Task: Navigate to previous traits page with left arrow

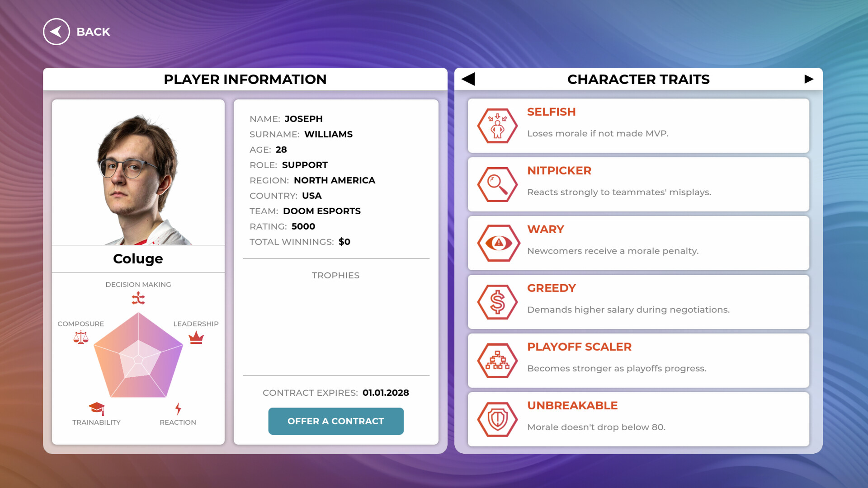Action: point(469,79)
